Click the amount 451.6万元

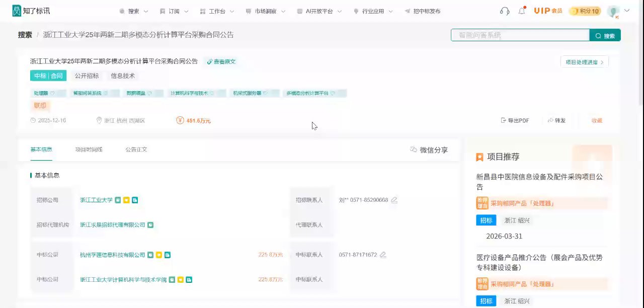[198, 121]
